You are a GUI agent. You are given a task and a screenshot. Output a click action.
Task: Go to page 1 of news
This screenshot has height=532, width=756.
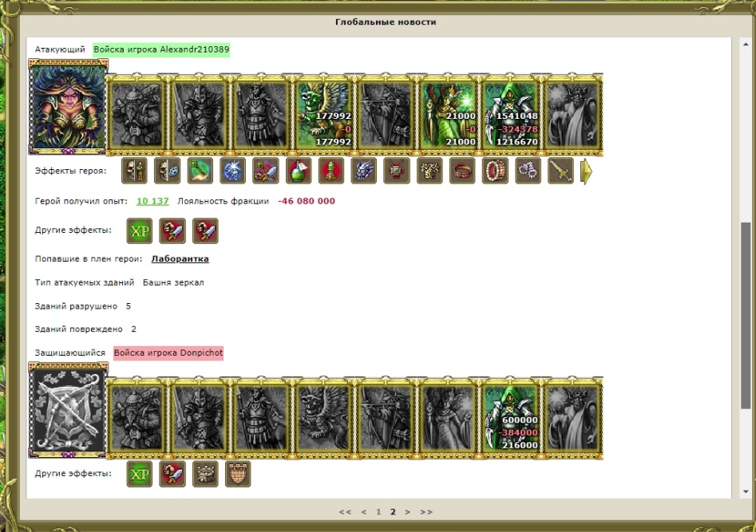(378, 512)
